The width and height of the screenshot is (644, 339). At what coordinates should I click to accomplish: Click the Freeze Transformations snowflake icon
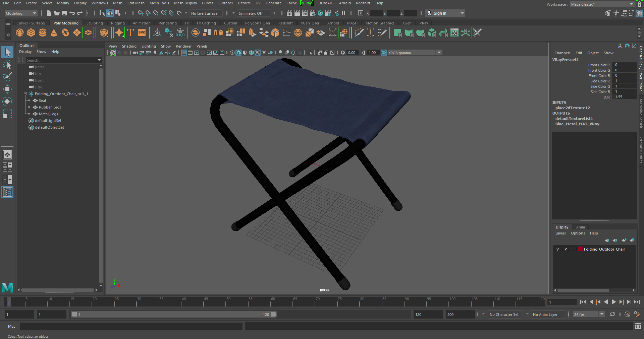[x=180, y=33]
